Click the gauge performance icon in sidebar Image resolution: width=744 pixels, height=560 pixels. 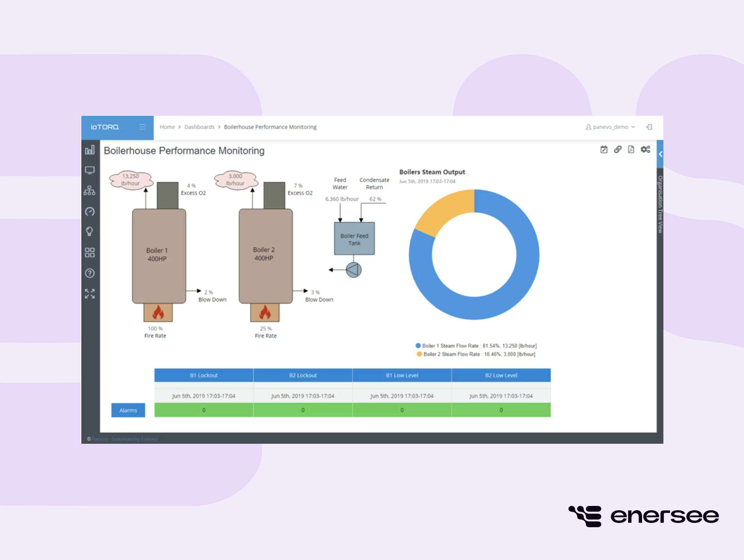(x=90, y=211)
